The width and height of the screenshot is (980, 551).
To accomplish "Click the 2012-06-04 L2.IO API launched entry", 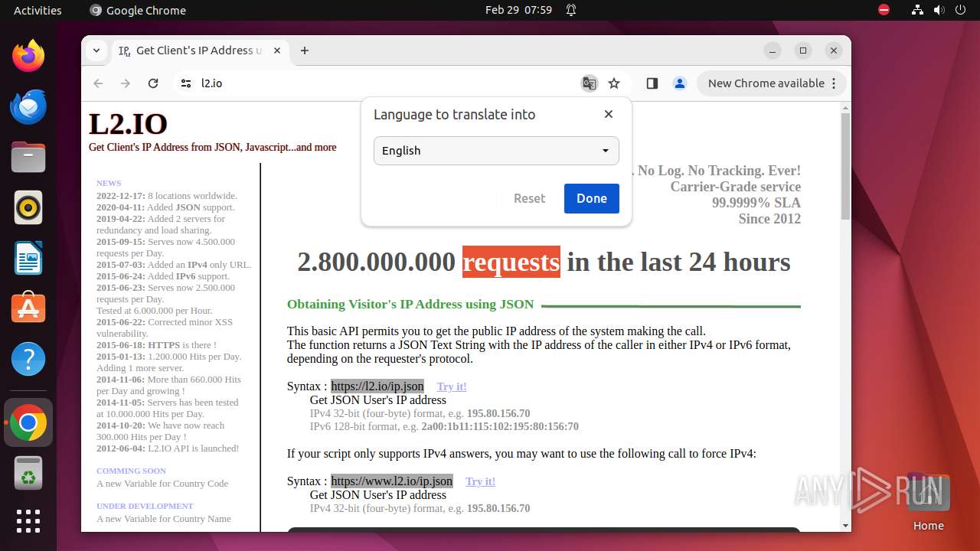I will [x=168, y=448].
